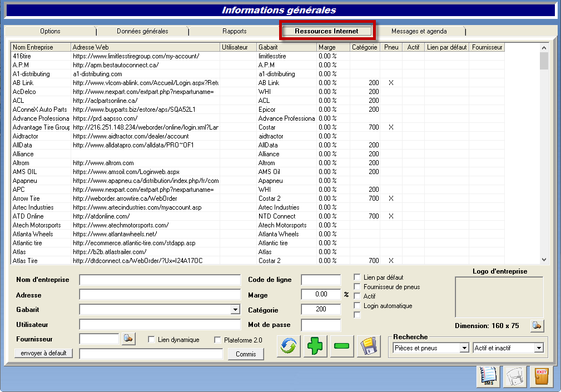
Task: Click the green plus add icon
Action: pyautogui.click(x=315, y=346)
